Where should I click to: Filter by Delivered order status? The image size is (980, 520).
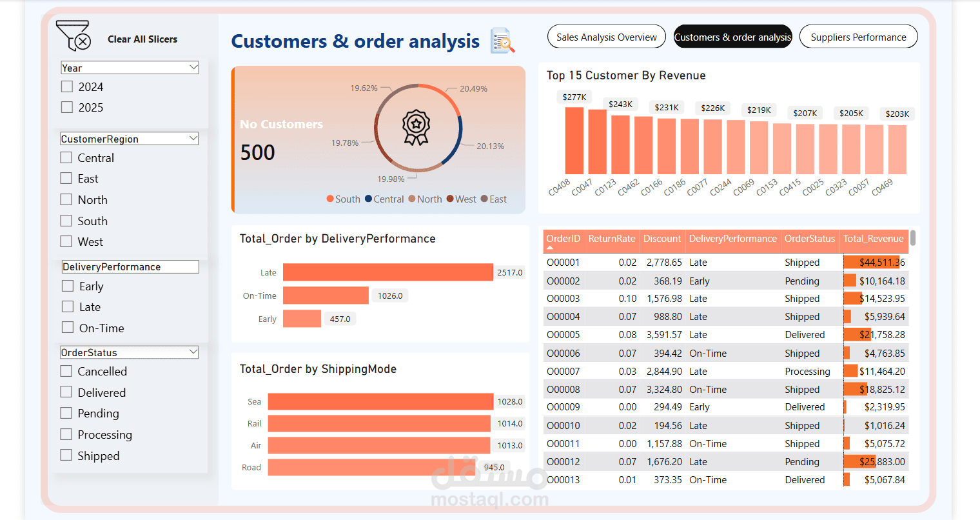click(66, 392)
